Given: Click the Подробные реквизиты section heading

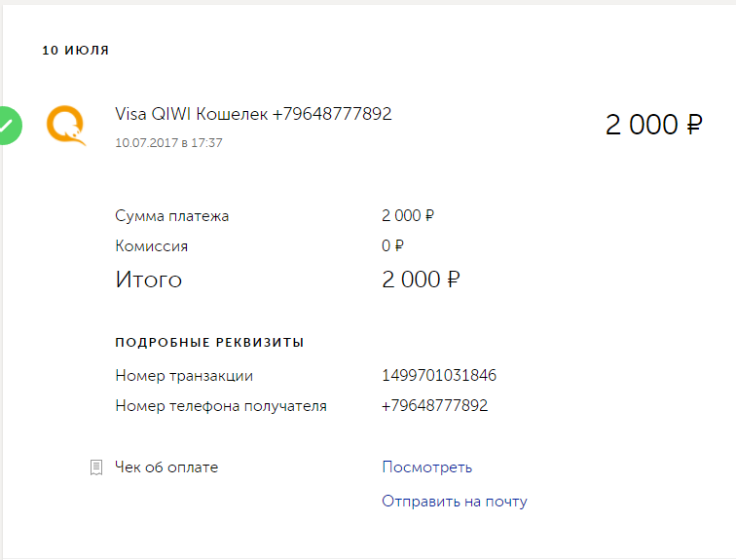Looking at the screenshot, I should (209, 342).
